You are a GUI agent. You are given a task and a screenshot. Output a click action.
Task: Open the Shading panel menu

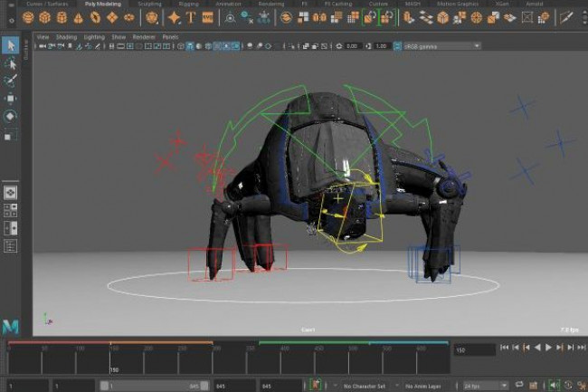point(66,37)
